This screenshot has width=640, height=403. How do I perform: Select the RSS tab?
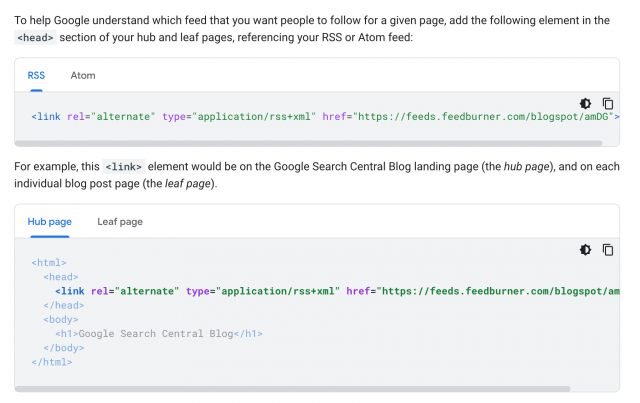36,76
